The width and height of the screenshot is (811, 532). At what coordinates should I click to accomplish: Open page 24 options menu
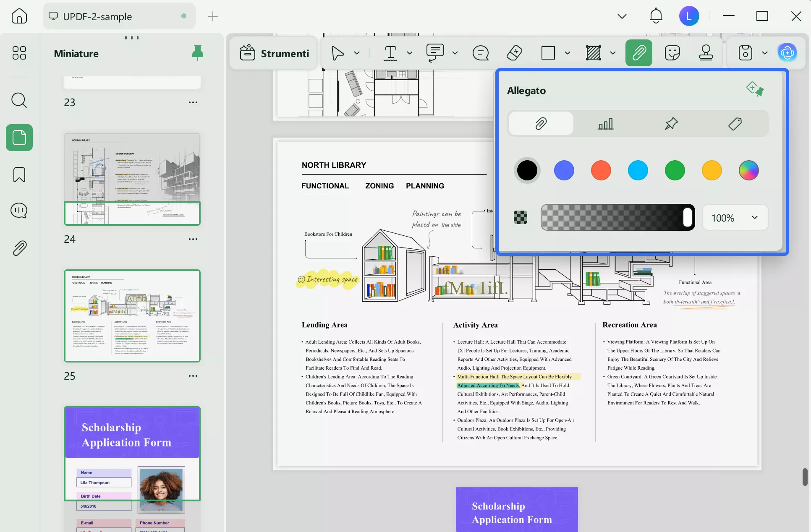coord(193,239)
